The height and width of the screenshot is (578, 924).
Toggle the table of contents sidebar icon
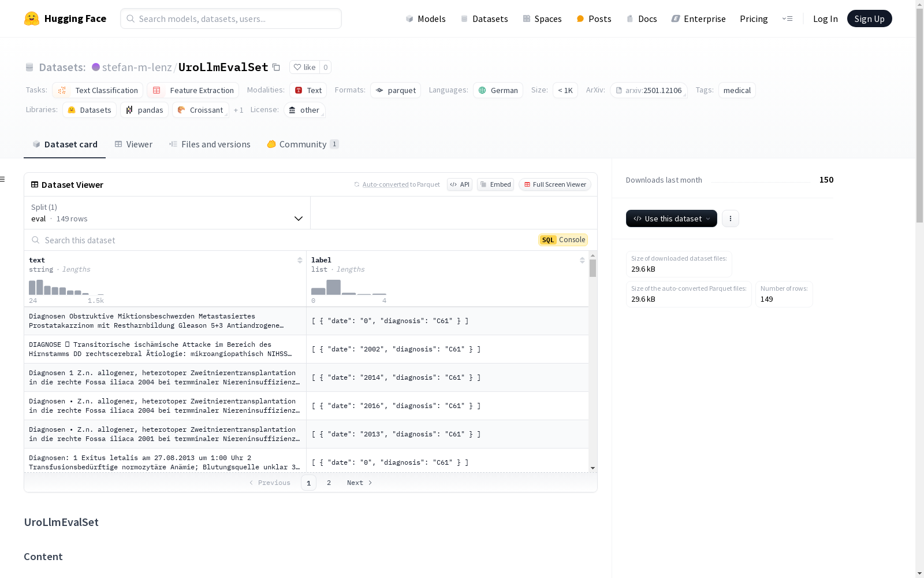click(x=3, y=179)
